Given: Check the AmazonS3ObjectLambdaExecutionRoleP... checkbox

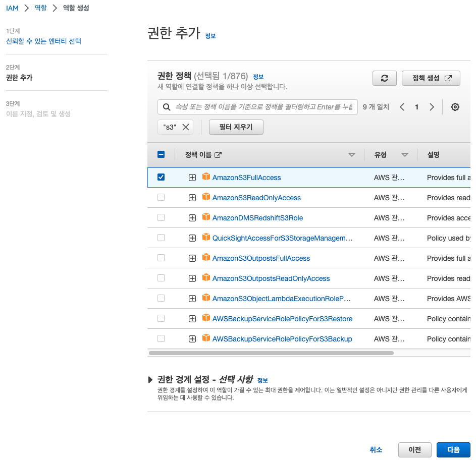Looking at the screenshot, I should (161, 298).
